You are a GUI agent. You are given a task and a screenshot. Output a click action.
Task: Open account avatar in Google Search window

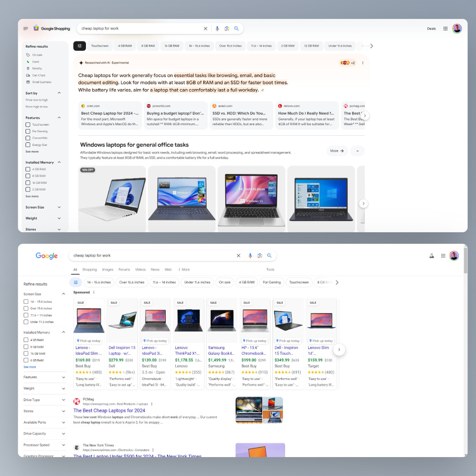454,256
